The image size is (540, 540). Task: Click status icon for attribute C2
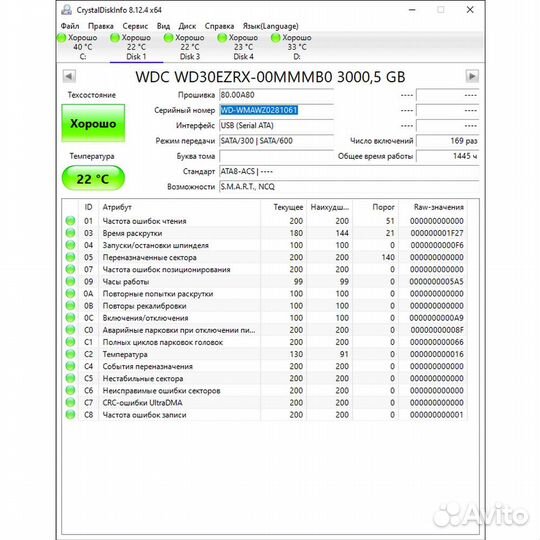click(71, 354)
